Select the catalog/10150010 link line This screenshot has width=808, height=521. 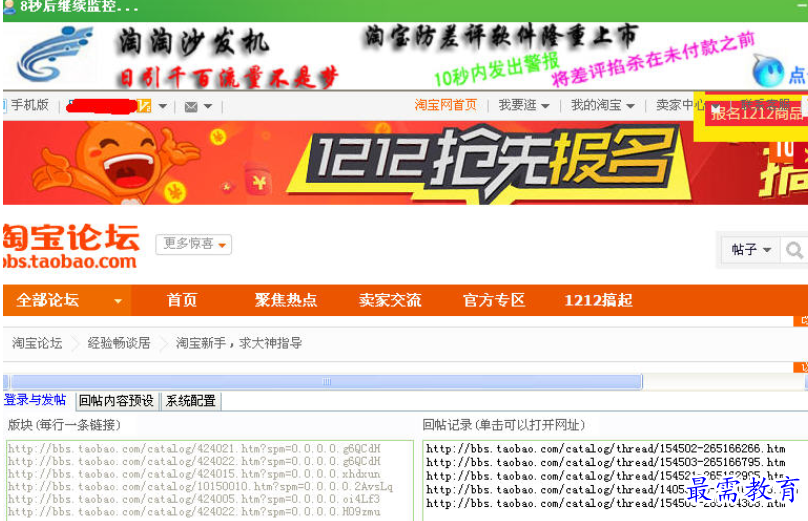click(200, 486)
